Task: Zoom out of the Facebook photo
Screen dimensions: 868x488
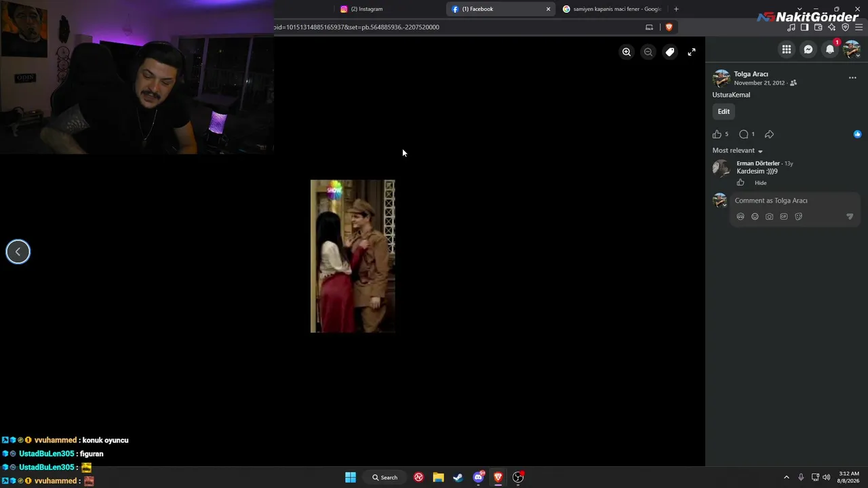Action: (648, 52)
